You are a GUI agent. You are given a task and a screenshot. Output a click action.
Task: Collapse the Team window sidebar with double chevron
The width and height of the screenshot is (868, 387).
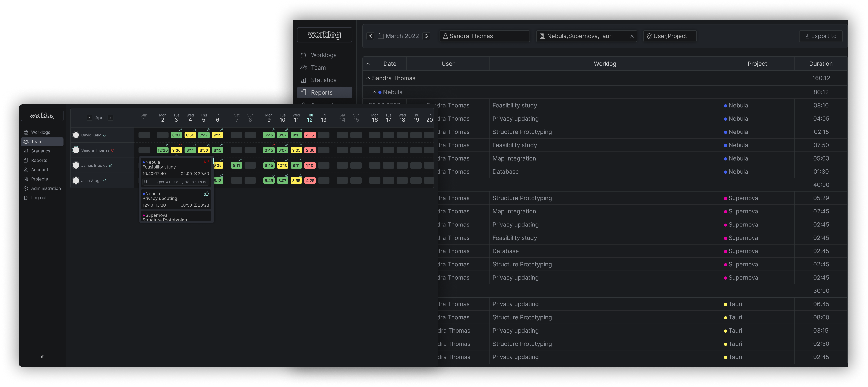pyautogui.click(x=42, y=357)
